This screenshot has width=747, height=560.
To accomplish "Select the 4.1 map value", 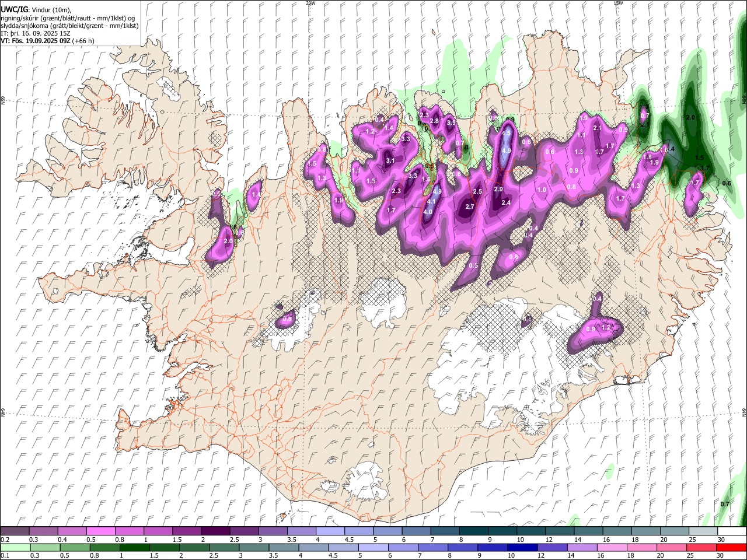I will click(x=432, y=201).
